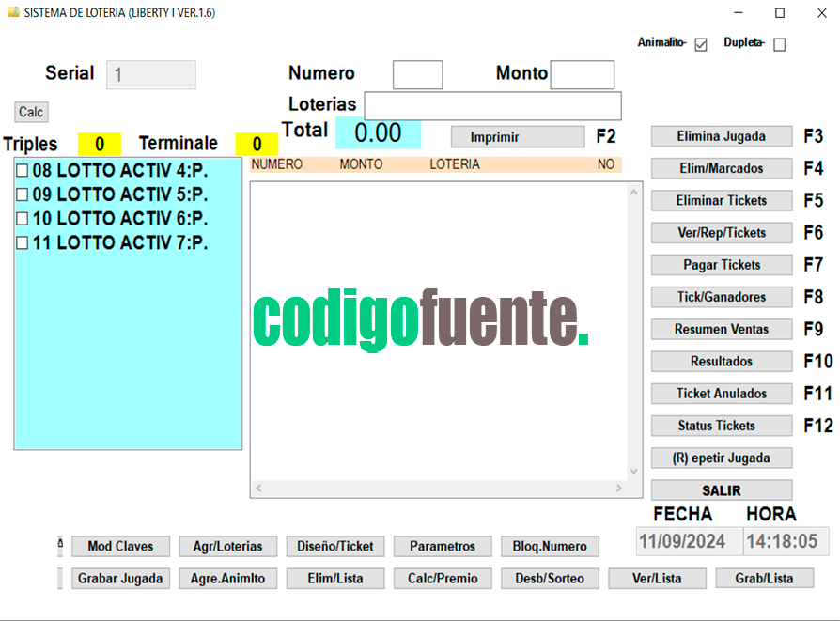Click the Calc button
Image resolution: width=840 pixels, height=621 pixels.
(x=31, y=112)
